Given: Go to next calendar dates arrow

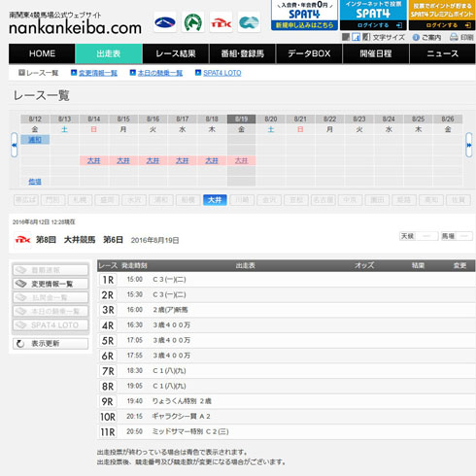Looking at the screenshot, I should click(469, 145).
